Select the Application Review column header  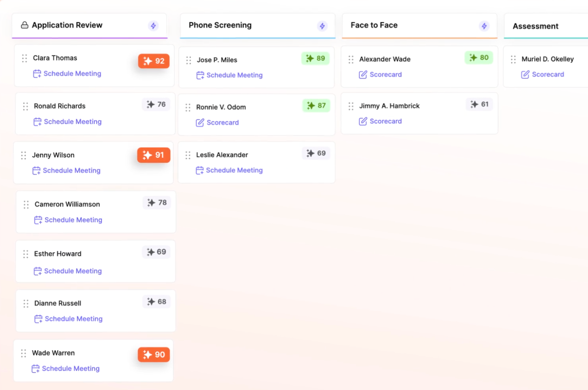90,25
